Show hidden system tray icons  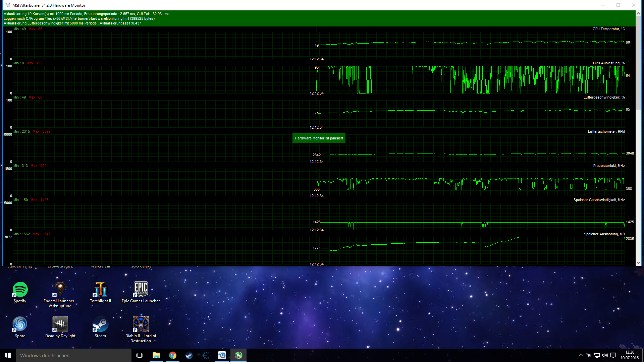click(581, 355)
